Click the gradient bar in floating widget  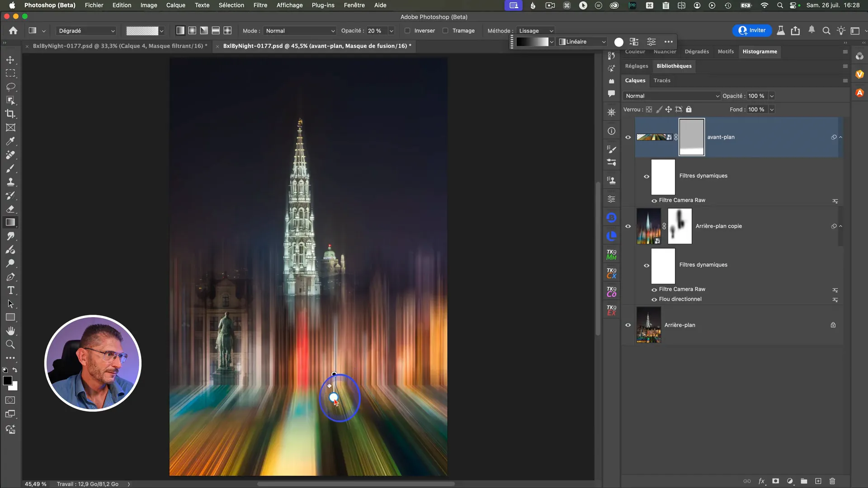533,42
